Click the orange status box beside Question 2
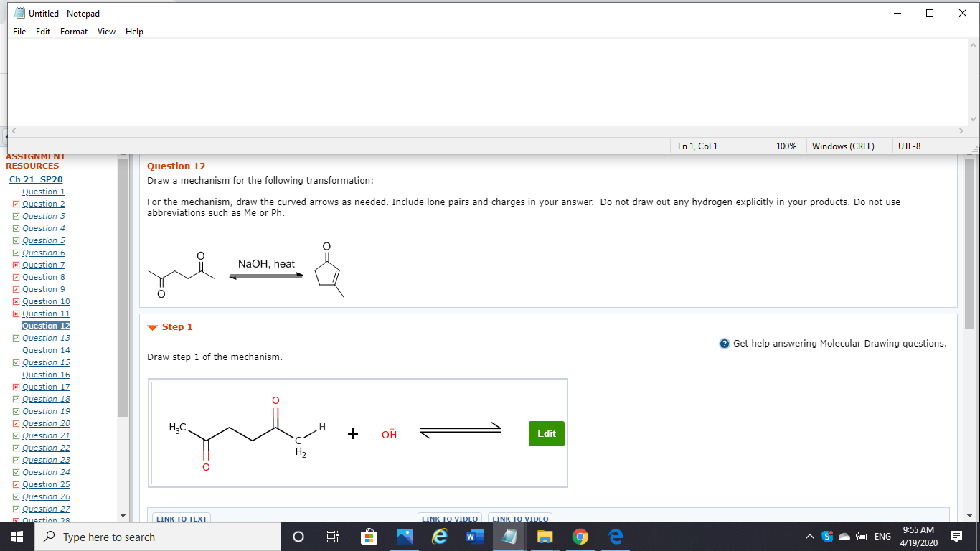Viewport: 980px width, 551px height. click(x=17, y=204)
